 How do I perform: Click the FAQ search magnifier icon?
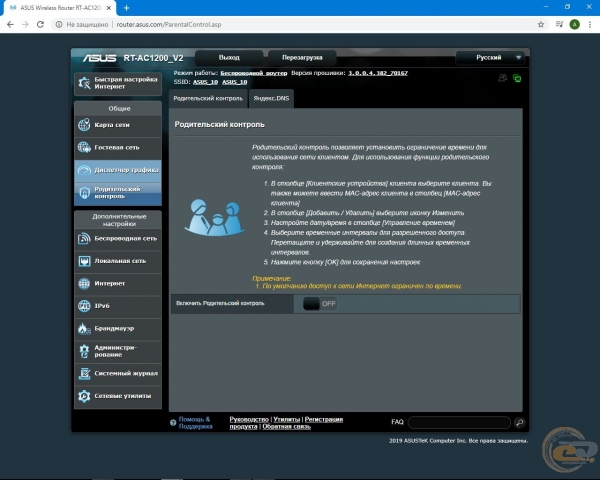click(519, 423)
